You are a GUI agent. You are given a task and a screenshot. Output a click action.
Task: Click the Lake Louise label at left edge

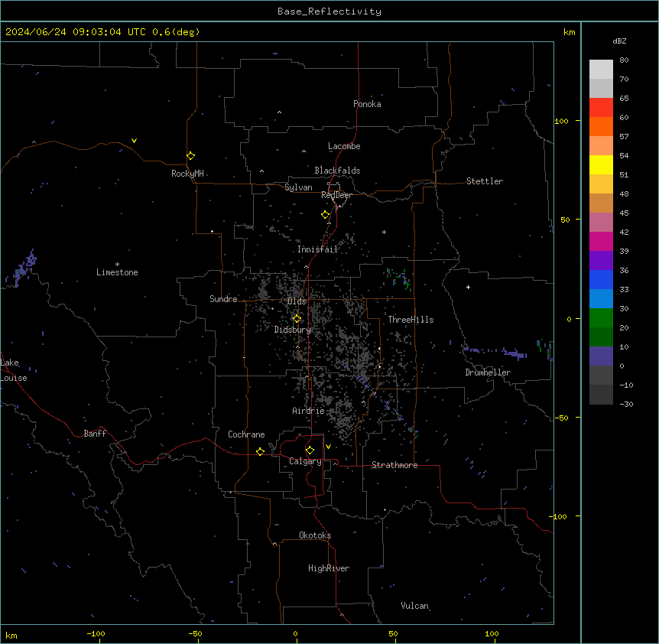pyautogui.click(x=14, y=370)
